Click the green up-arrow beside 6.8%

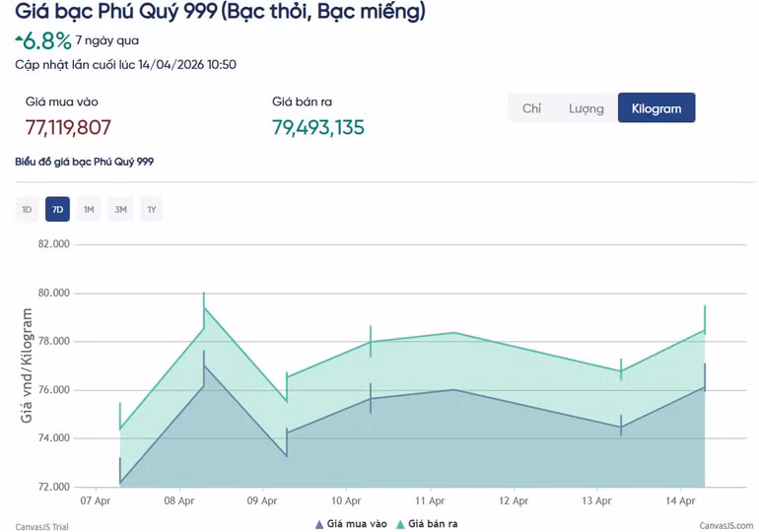(19, 39)
